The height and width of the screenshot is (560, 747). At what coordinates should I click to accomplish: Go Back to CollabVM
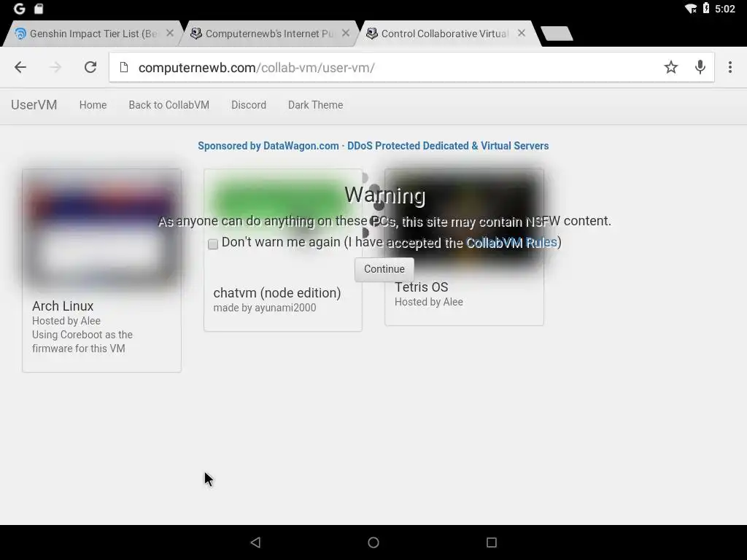coord(169,105)
